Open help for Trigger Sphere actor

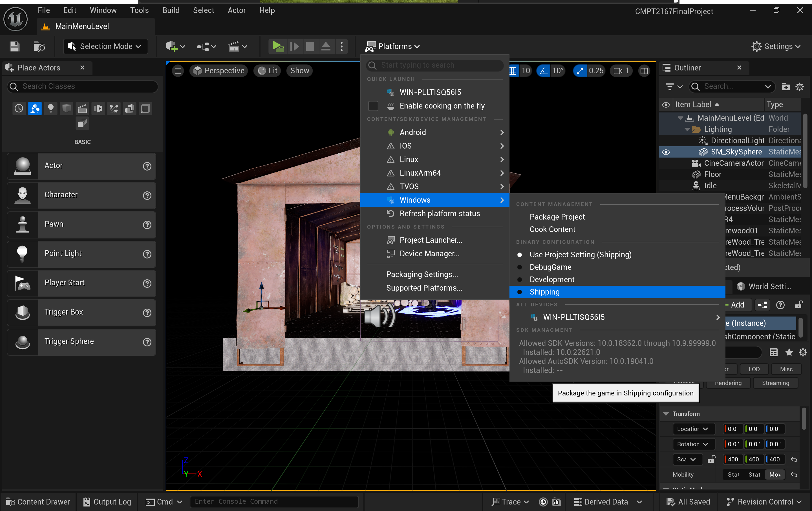147,342
